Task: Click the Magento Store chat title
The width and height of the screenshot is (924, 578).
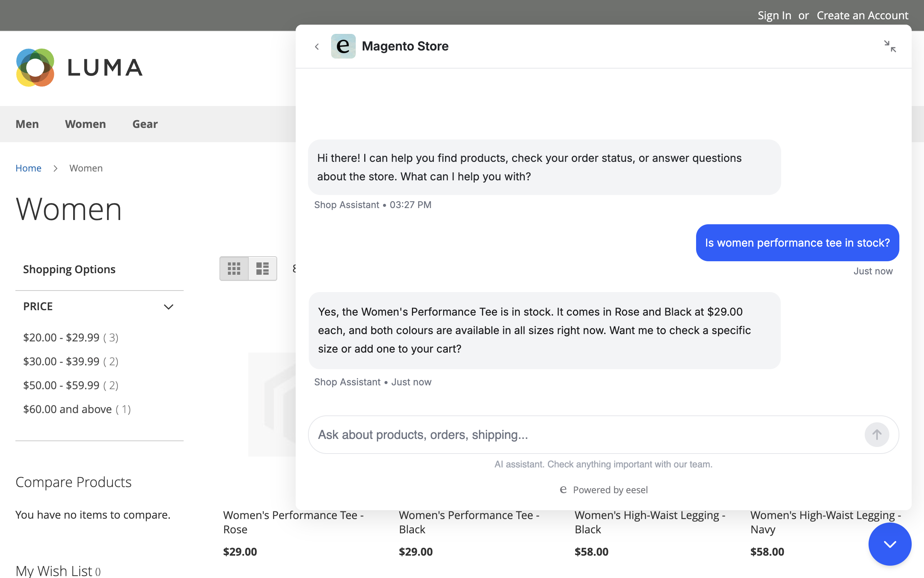Action: pyautogui.click(x=405, y=46)
